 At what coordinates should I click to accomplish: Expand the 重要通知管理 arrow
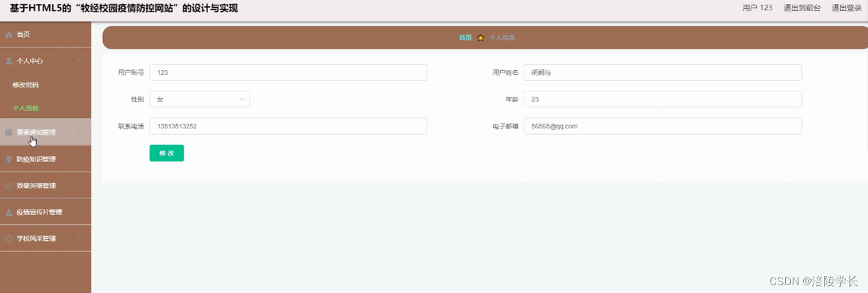[x=79, y=132]
